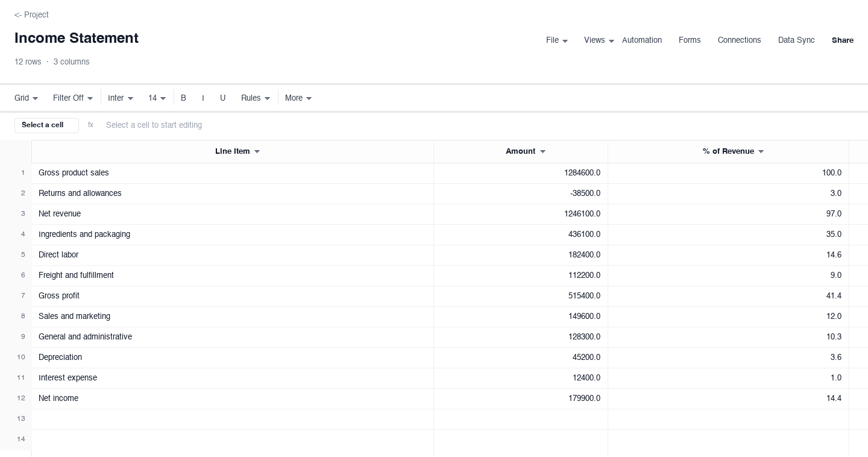Open the Filter Off dropdown
Image resolution: width=868 pixels, height=457 pixels.
pyautogui.click(x=73, y=98)
